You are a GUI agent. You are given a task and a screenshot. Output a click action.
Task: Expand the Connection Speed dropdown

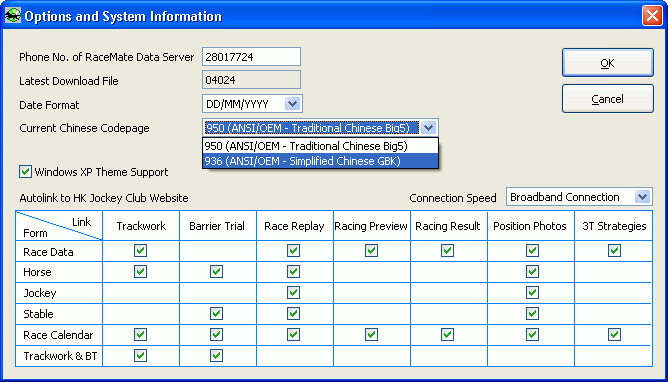642,197
